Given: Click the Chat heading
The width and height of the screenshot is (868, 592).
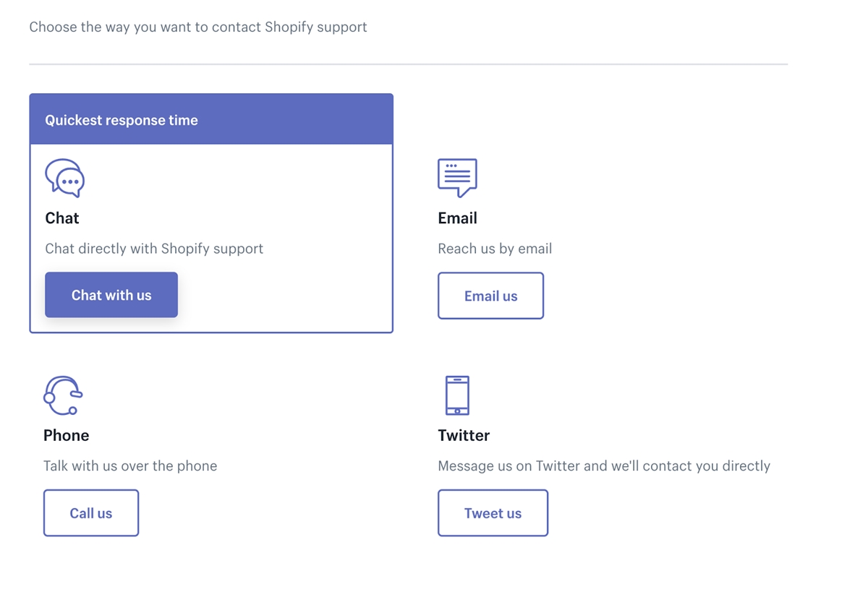Looking at the screenshot, I should pyautogui.click(x=62, y=218).
